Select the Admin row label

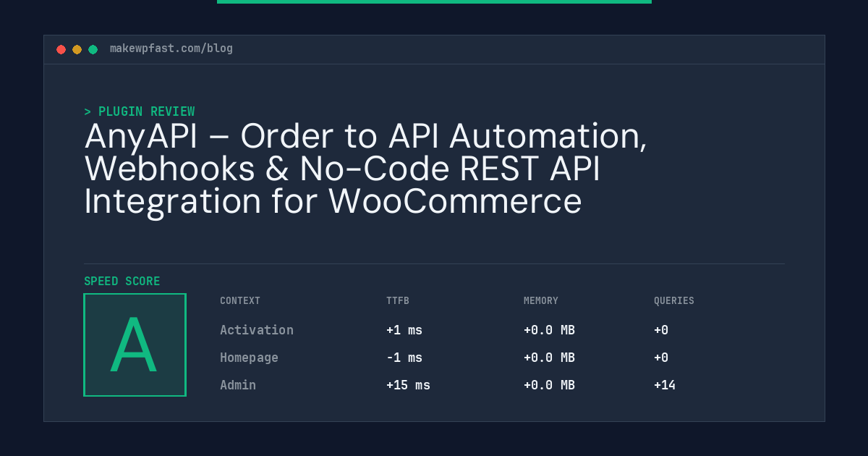pyautogui.click(x=238, y=385)
